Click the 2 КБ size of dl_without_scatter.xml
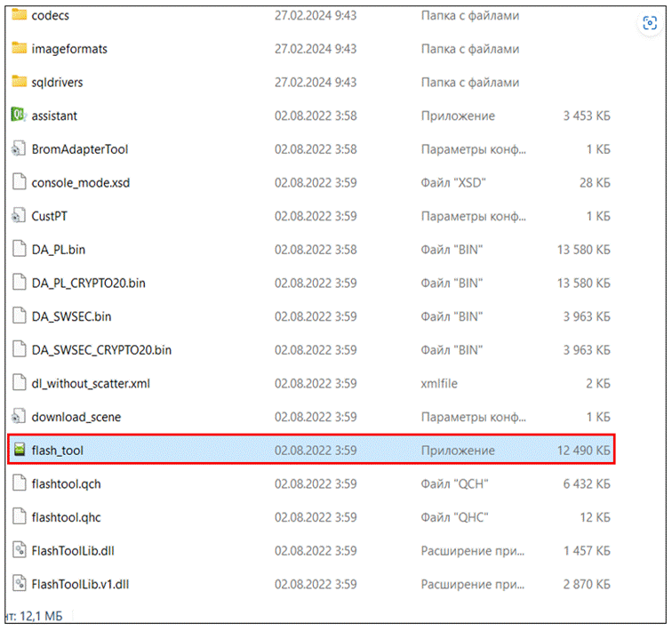The image size is (672, 631). pos(598,383)
